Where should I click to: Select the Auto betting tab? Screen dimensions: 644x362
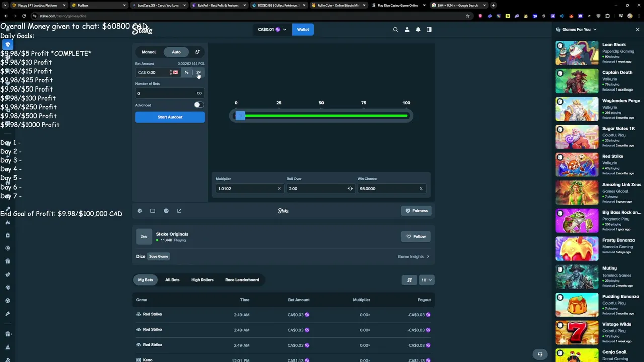(x=176, y=52)
